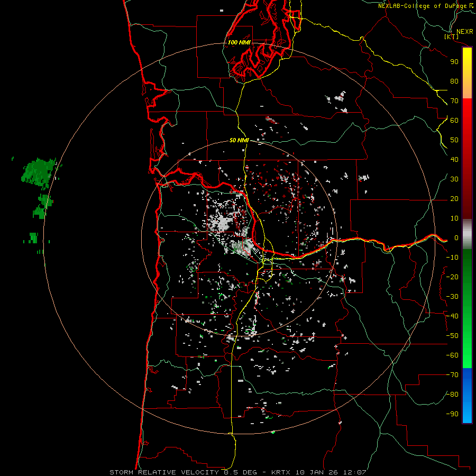Click the NEXLAB-College of DuPage credit text
This screenshot has height=476, width=476.
tap(422, 6)
